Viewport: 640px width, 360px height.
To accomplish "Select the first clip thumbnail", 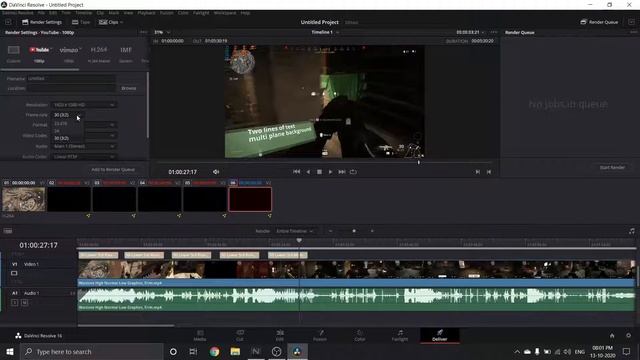I will tap(24, 199).
